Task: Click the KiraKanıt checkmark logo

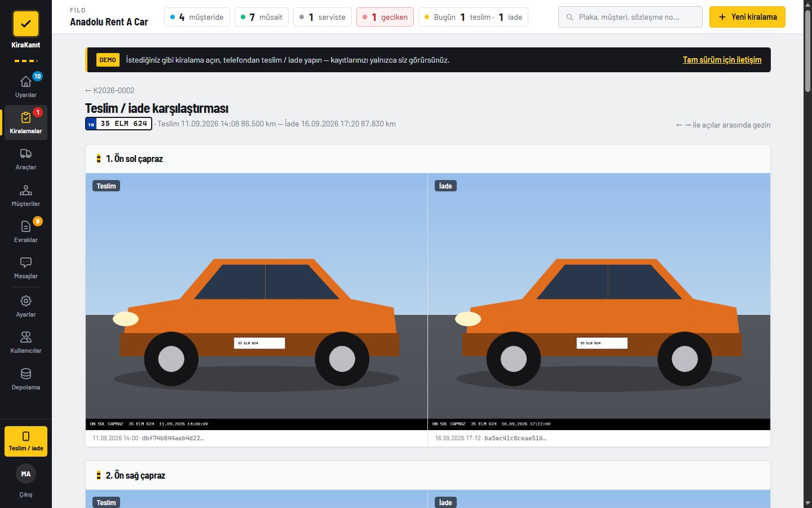Action: click(x=26, y=24)
